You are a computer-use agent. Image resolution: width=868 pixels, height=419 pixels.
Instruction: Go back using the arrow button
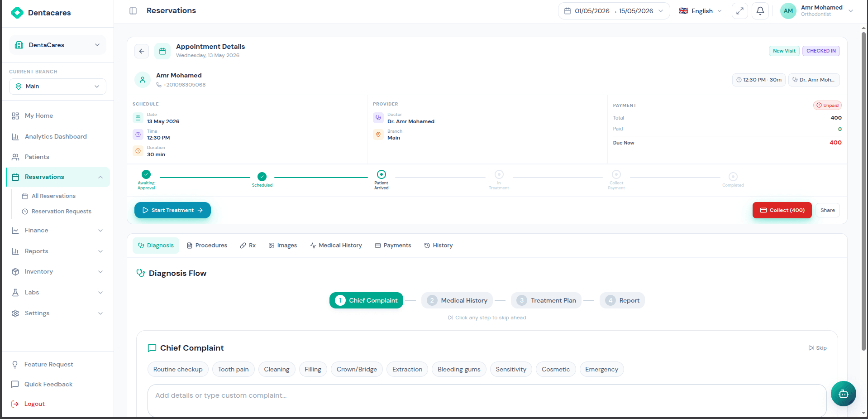click(x=142, y=51)
